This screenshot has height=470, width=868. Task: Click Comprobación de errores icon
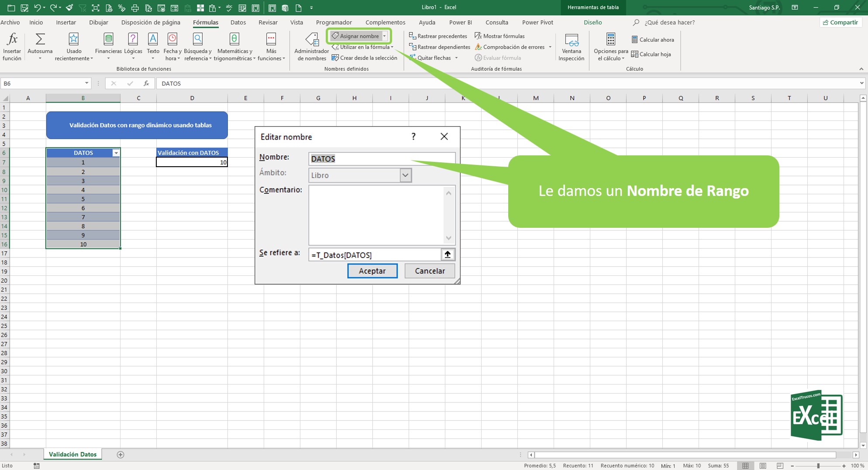click(510, 47)
